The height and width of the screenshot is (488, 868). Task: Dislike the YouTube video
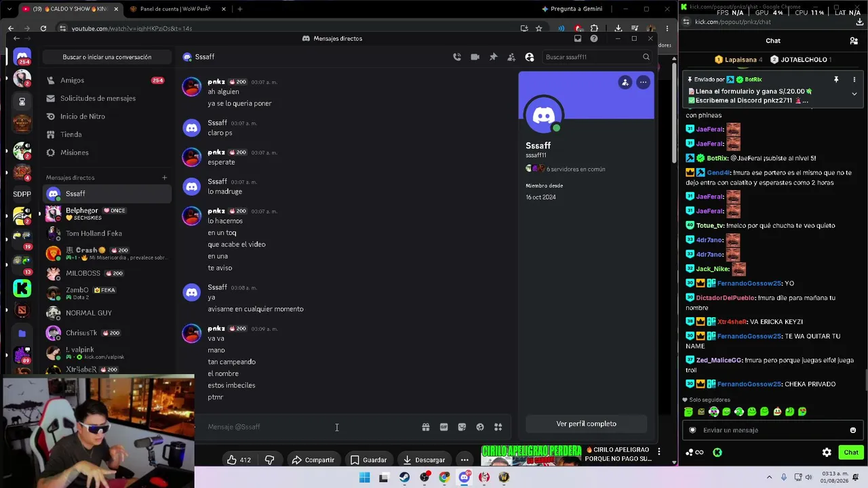coord(269,460)
